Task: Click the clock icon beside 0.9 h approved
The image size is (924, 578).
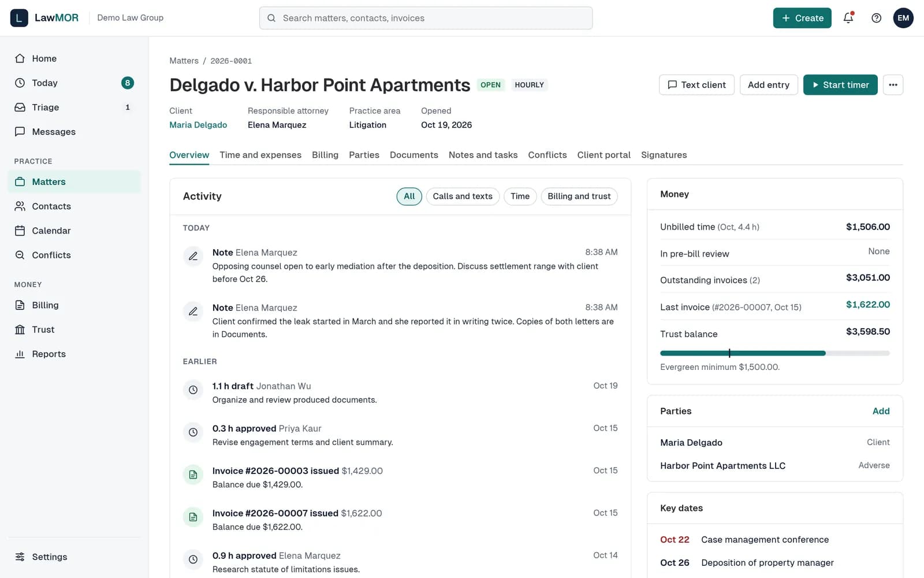Action: pyautogui.click(x=193, y=560)
